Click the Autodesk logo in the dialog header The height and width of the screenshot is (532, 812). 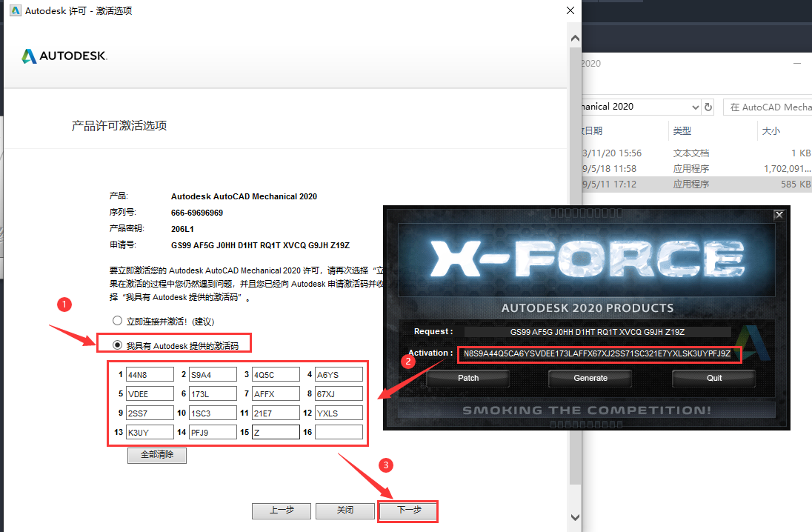point(64,56)
